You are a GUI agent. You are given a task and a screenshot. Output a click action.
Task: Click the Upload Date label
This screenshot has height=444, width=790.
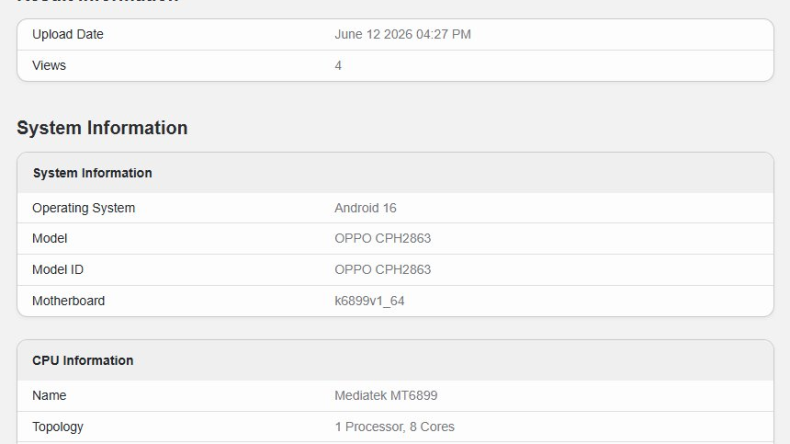pyautogui.click(x=68, y=34)
